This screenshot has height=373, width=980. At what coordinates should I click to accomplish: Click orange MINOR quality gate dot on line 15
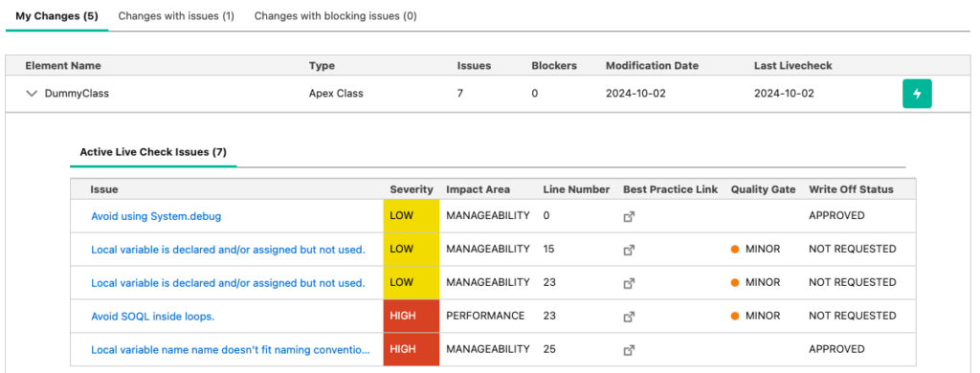(x=735, y=250)
